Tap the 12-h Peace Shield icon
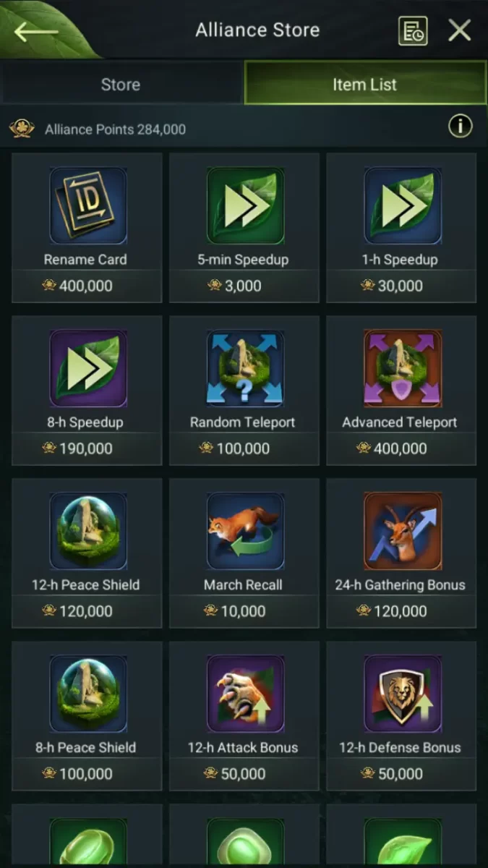 point(87,531)
